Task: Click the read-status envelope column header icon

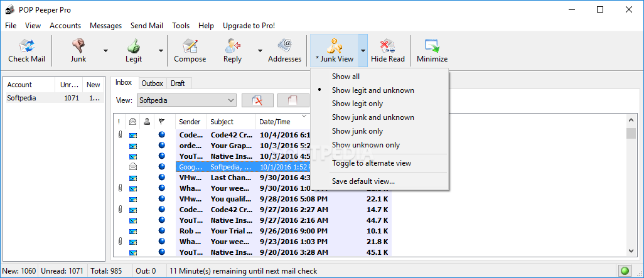Action: [x=132, y=122]
